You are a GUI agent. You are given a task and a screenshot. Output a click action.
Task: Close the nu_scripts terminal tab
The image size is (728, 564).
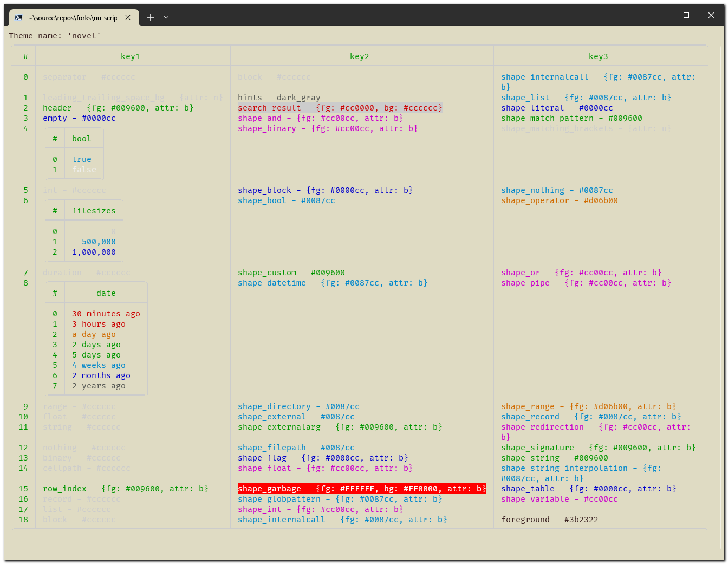click(128, 17)
